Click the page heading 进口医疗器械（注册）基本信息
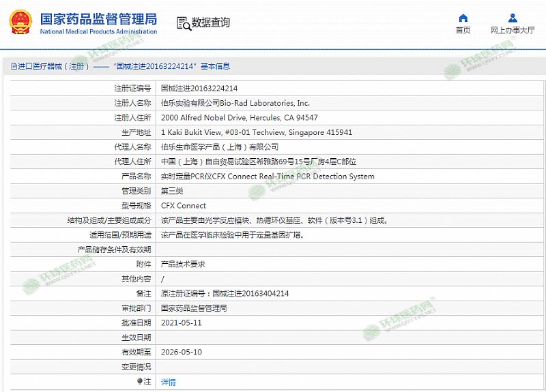Viewport: 546px width, 392px height. pyautogui.click(x=123, y=67)
